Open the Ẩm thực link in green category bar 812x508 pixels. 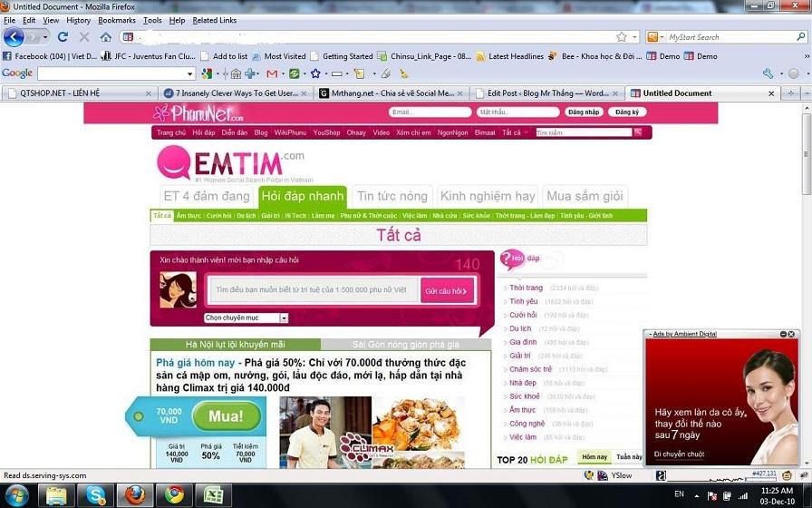188,216
